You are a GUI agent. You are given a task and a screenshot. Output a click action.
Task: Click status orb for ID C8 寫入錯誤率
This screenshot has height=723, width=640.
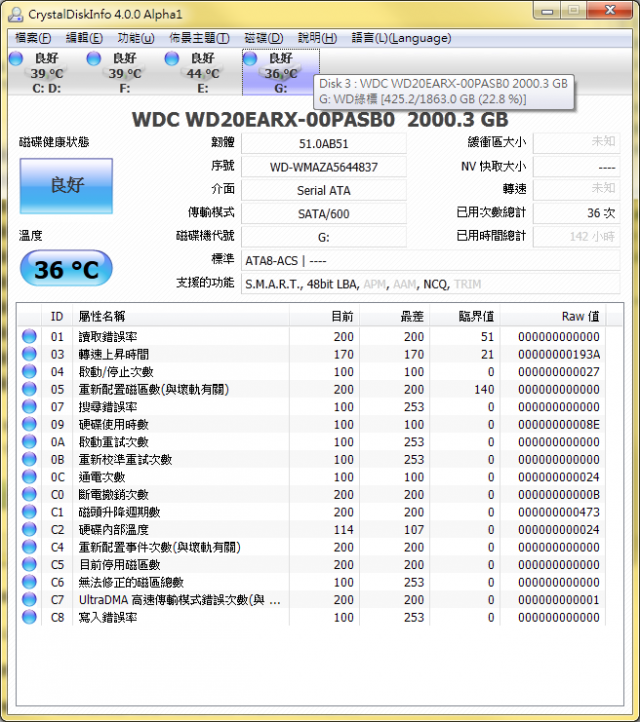tap(29, 616)
